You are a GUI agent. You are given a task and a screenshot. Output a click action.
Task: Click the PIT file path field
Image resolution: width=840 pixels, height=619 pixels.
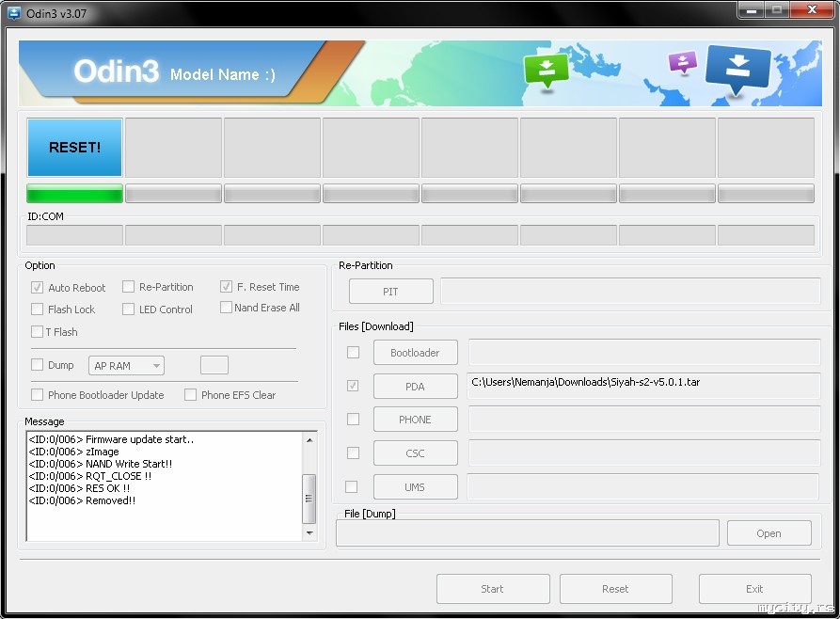click(630, 291)
